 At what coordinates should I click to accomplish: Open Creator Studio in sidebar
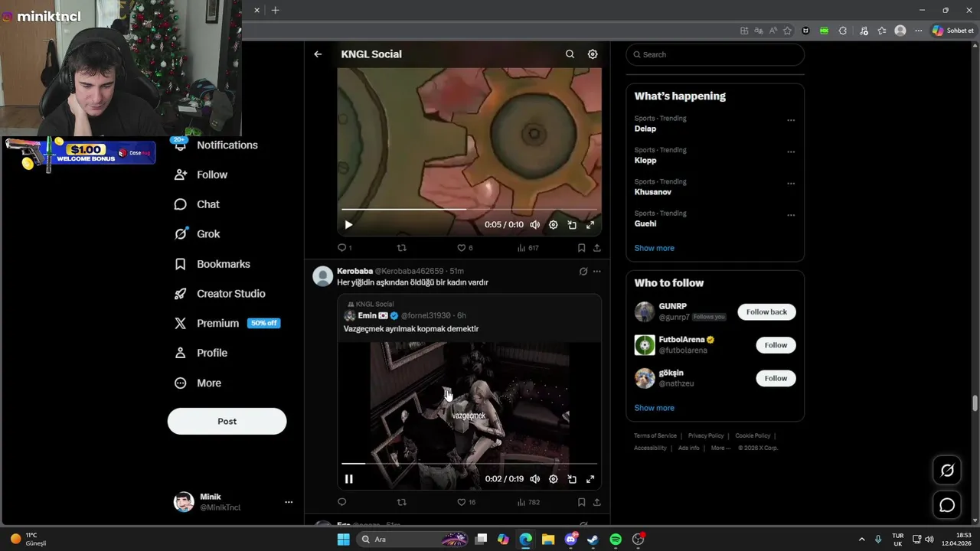(220, 294)
